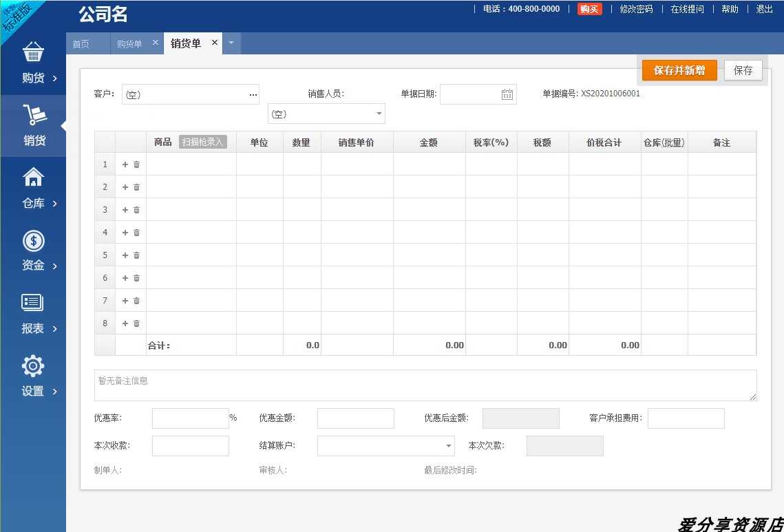784x532 pixels.
Task: Expand the 报表 submenu arrow
Action: click(55, 329)
